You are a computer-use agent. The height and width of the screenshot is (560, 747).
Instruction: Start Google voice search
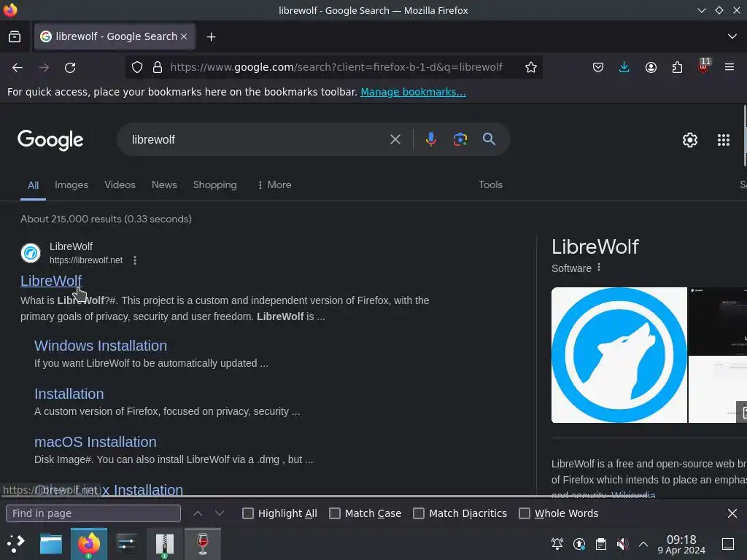(430, 139)
